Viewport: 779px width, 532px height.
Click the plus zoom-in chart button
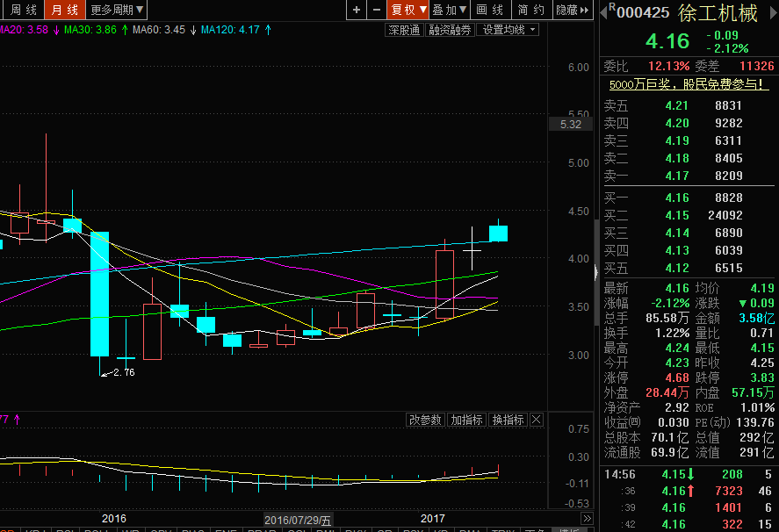coord(356,10)
